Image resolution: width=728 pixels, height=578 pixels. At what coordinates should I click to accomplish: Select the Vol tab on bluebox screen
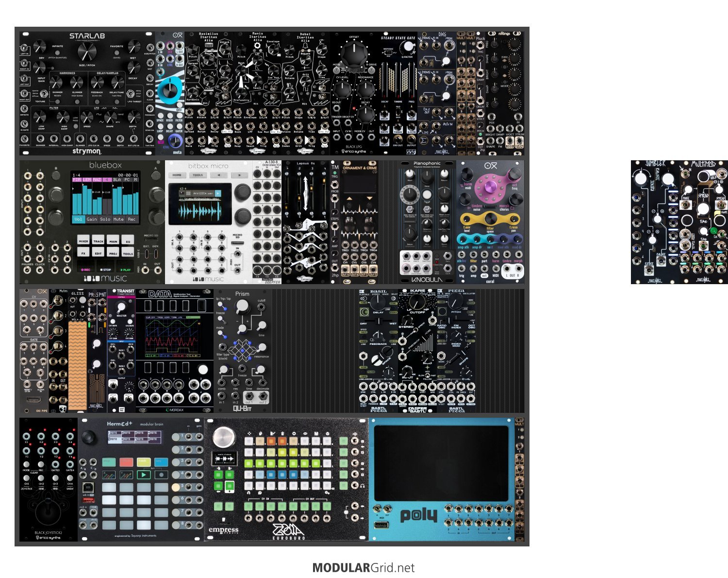pos(79,219)
